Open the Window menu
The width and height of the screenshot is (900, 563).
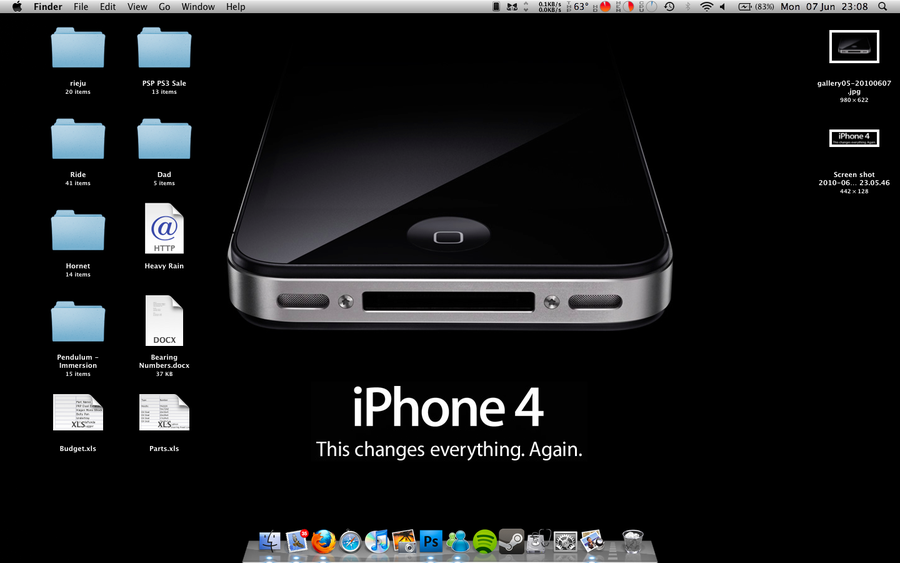pos(198,7)
